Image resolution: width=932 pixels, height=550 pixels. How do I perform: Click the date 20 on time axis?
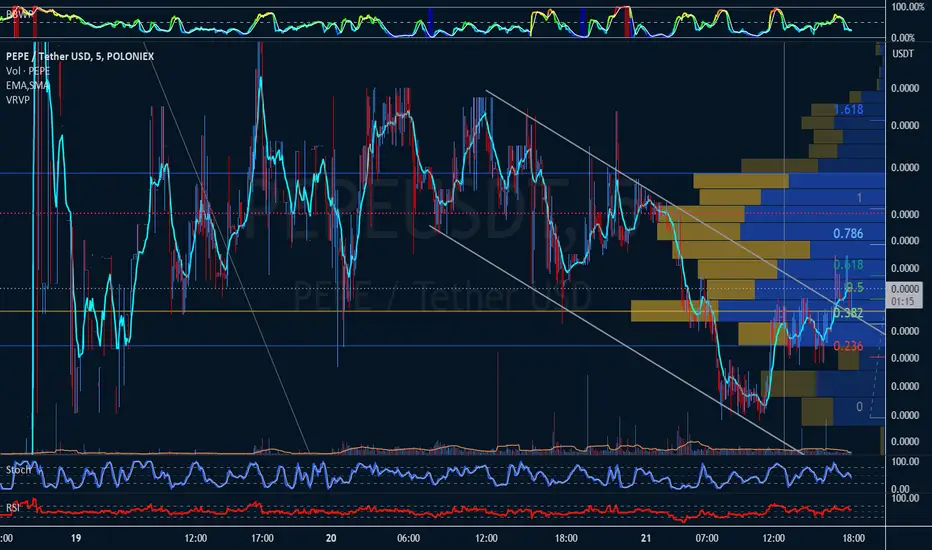[331, 538]
